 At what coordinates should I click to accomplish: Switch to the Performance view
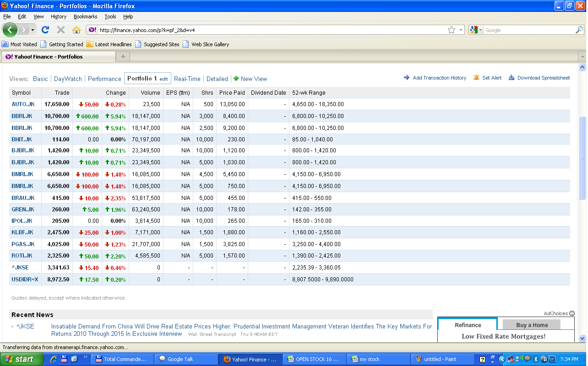click(104, 79)
